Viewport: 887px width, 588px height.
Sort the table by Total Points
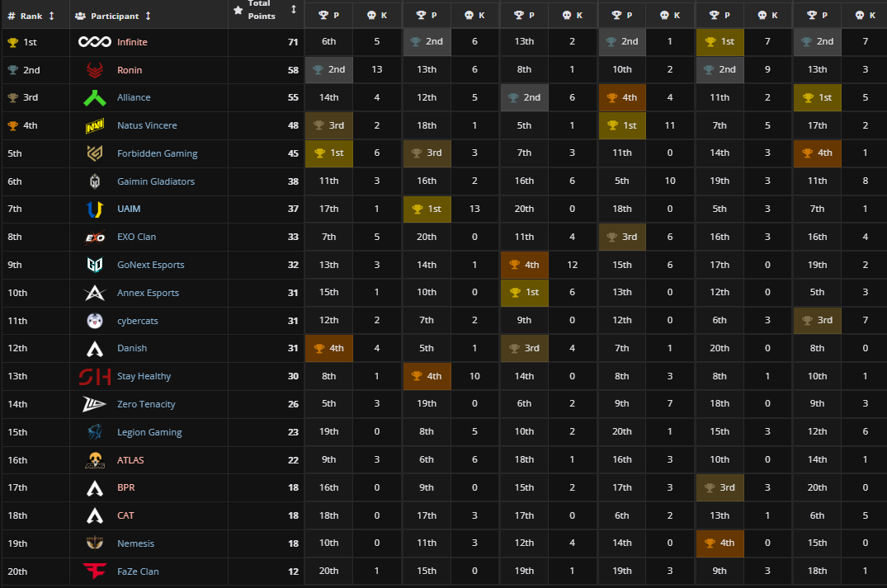(294, 9)
